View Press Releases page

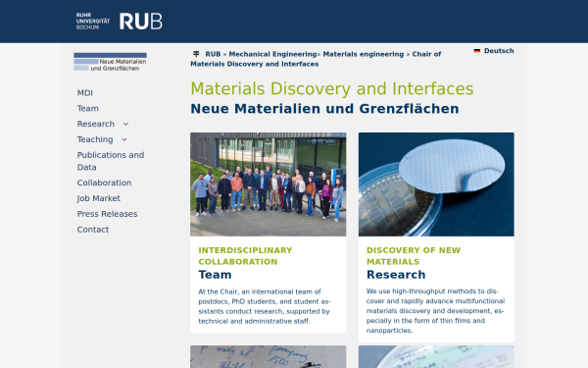pyautogui.click(x=107, y=214)
